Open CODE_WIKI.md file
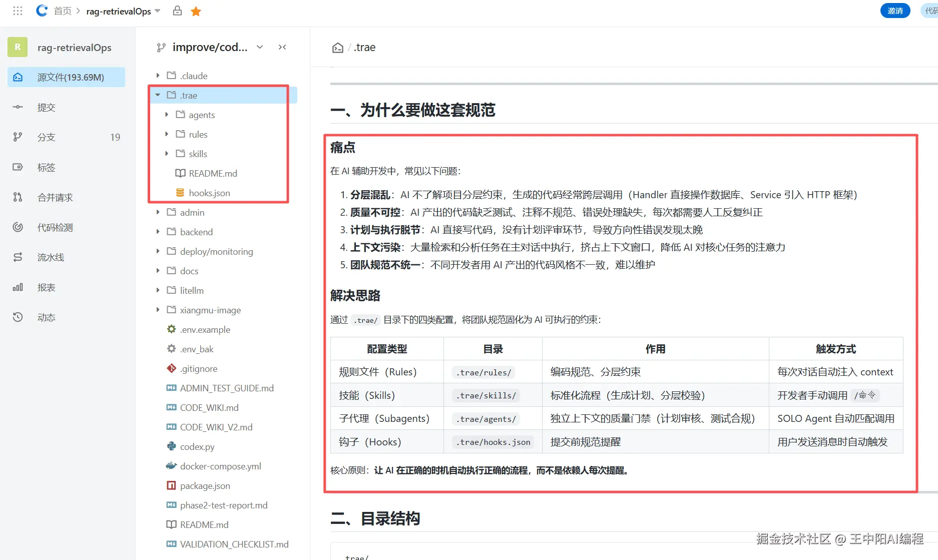Screen dimensions: 938x560 (x=209, y=407)
